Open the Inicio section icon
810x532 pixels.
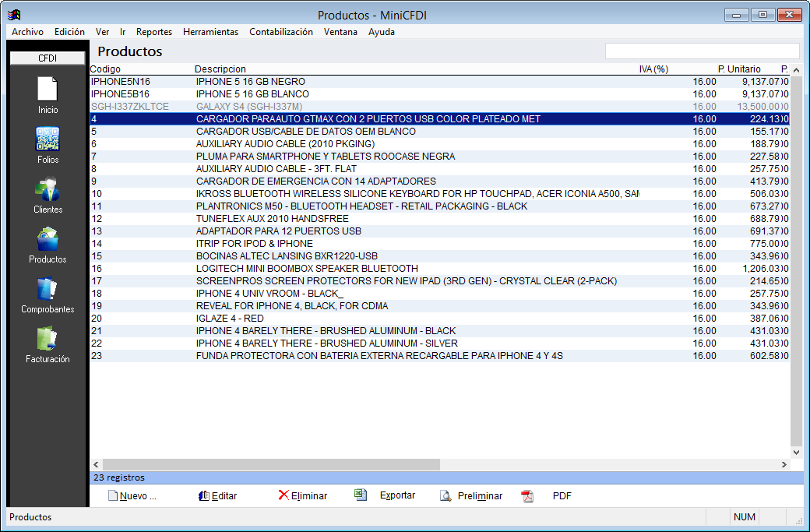[48, 89]
